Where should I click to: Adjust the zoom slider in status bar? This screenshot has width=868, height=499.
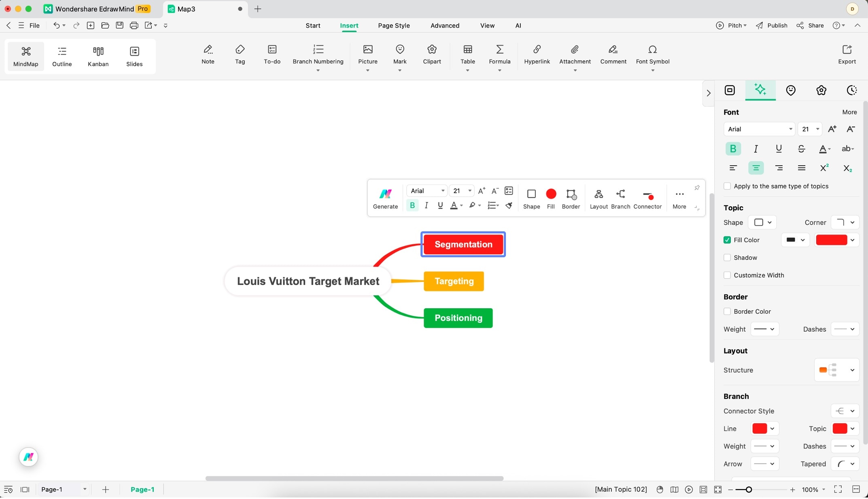(x=749, y=490)
